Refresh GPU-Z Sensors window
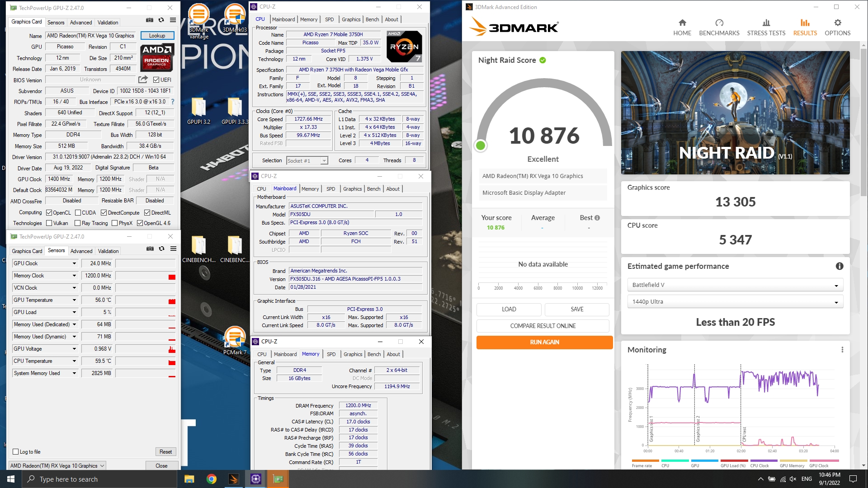 (x=161, y=249)
